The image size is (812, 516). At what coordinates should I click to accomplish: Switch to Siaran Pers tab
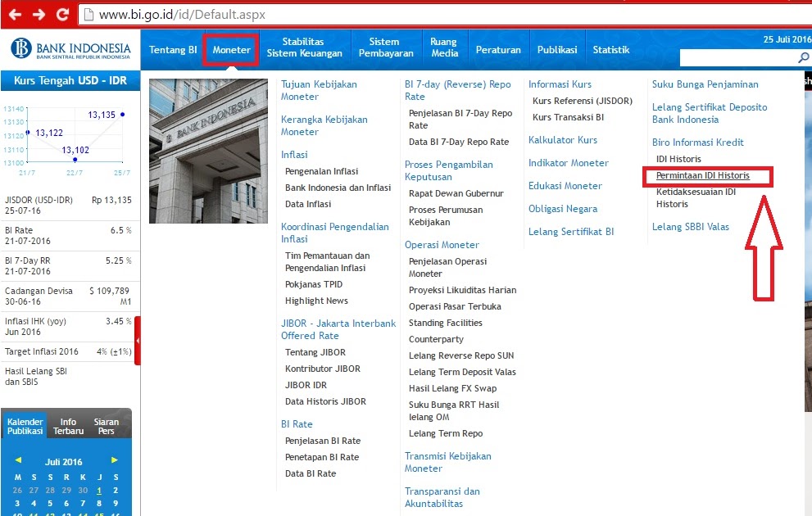(x=107, y=426)
